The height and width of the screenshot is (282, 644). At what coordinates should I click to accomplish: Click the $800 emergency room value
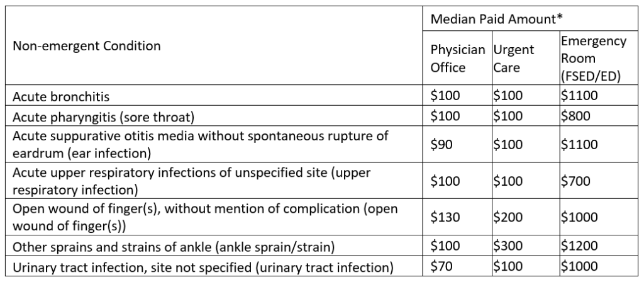click(x=575, y=116)
